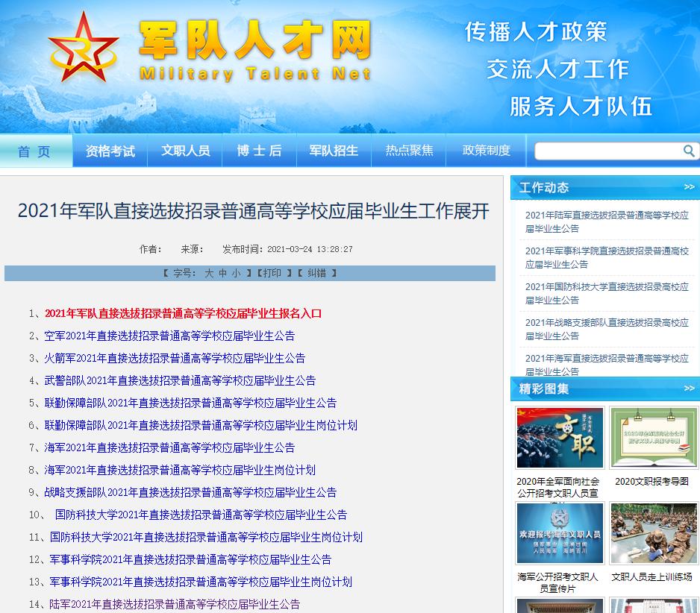Image resolution: width=700 pixels, height=613 pixels.
Task: Open 欢迎报考海军文职人员 thumbnail
Action: click(x=560, y=532)
